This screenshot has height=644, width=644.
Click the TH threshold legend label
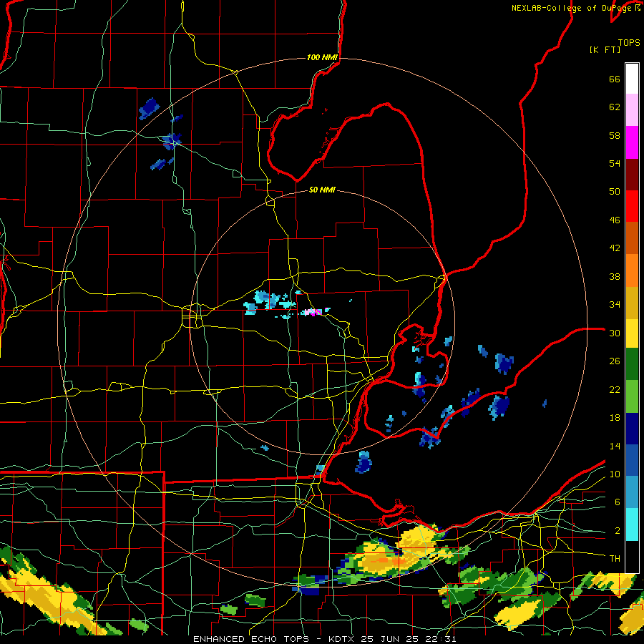click(x=615, y=559)
